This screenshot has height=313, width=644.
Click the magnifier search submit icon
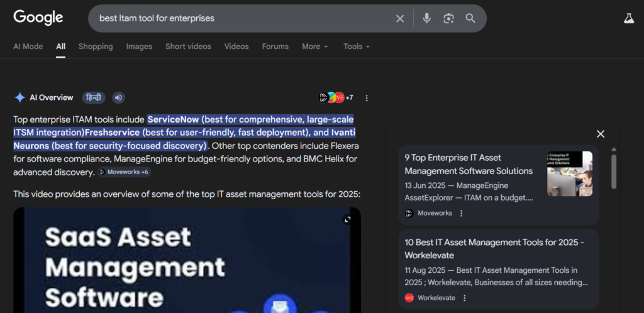click(x=470, y=18)
